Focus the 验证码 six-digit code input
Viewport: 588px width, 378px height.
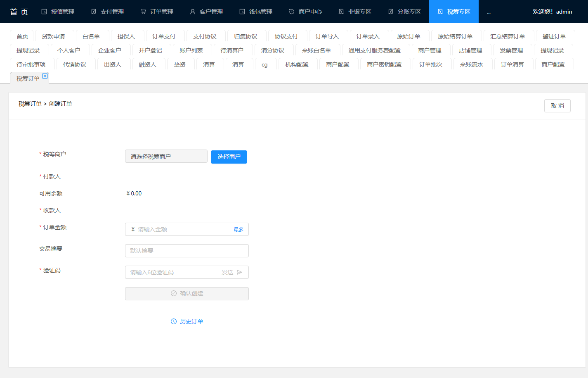tap(187, 272)
